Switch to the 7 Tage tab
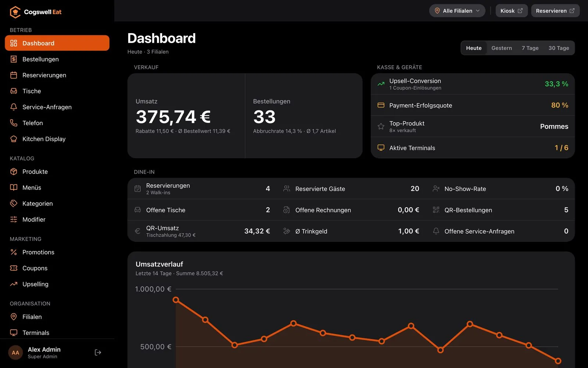Image resolution: width=588 pixels, height=368 pixels. pos(530,48)
